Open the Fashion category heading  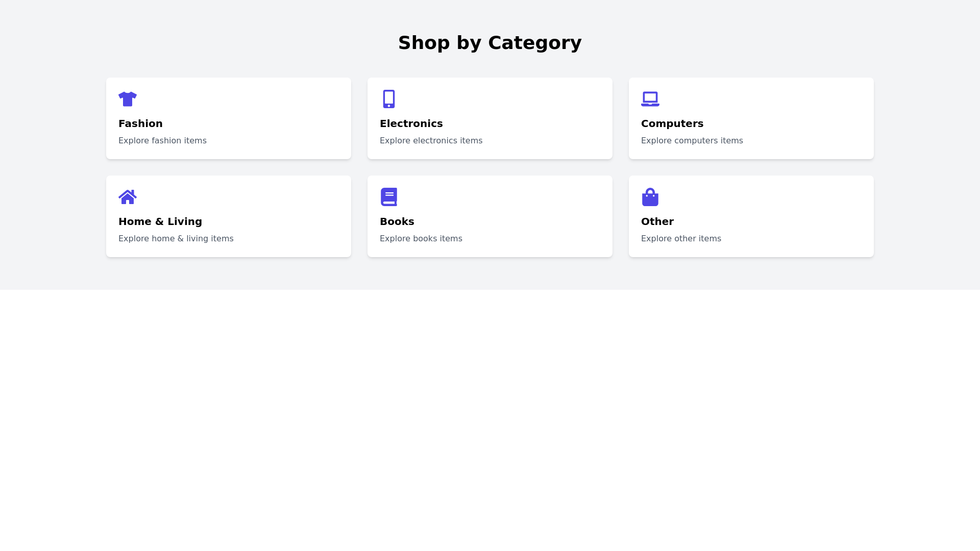coord(140,123)
